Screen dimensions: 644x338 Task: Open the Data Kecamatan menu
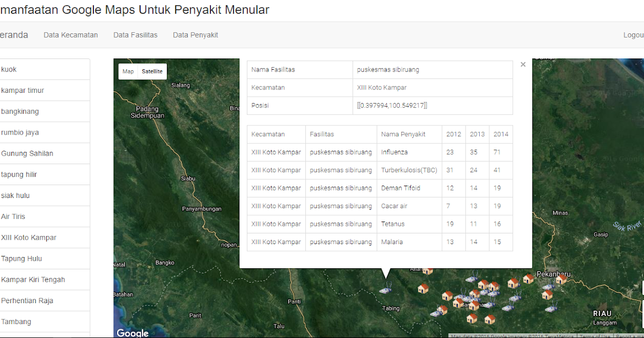(x=70, y=35)
